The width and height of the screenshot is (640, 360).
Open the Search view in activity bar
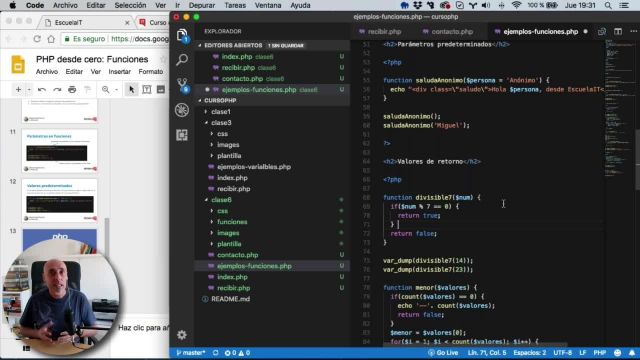click(x=182, y=60)
